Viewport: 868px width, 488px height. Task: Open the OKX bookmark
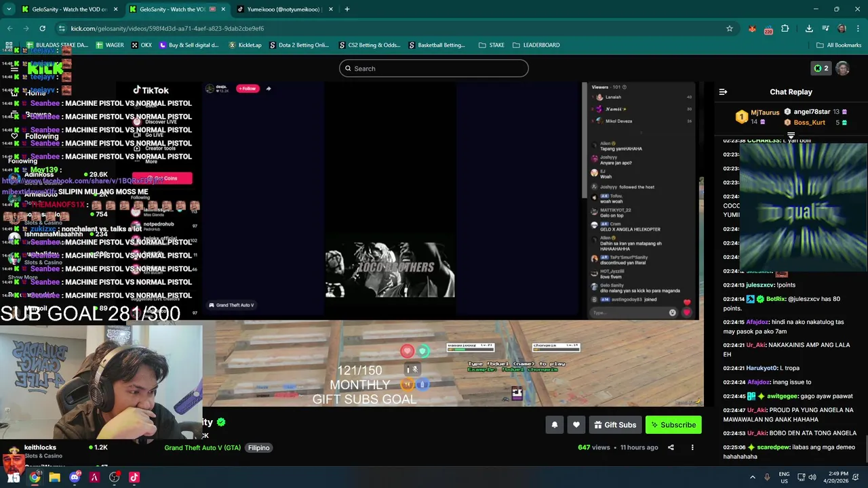point(142,45)
